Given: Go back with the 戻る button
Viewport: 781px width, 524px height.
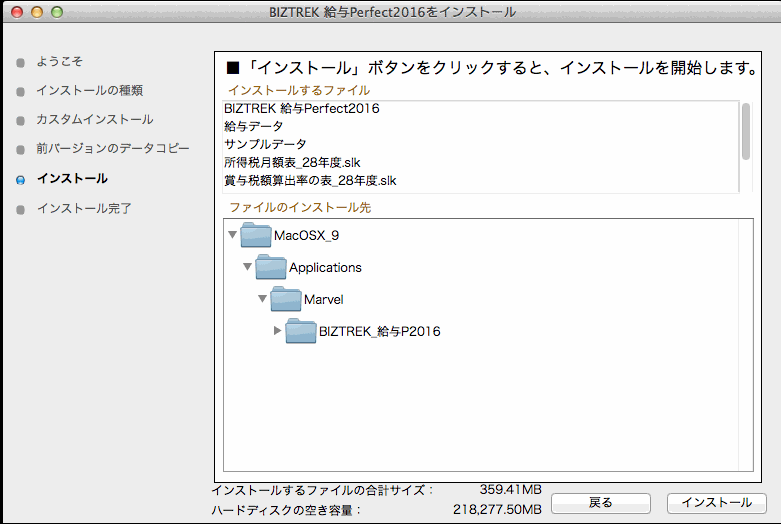Looking at the screenshot, I should pos(600,502).
